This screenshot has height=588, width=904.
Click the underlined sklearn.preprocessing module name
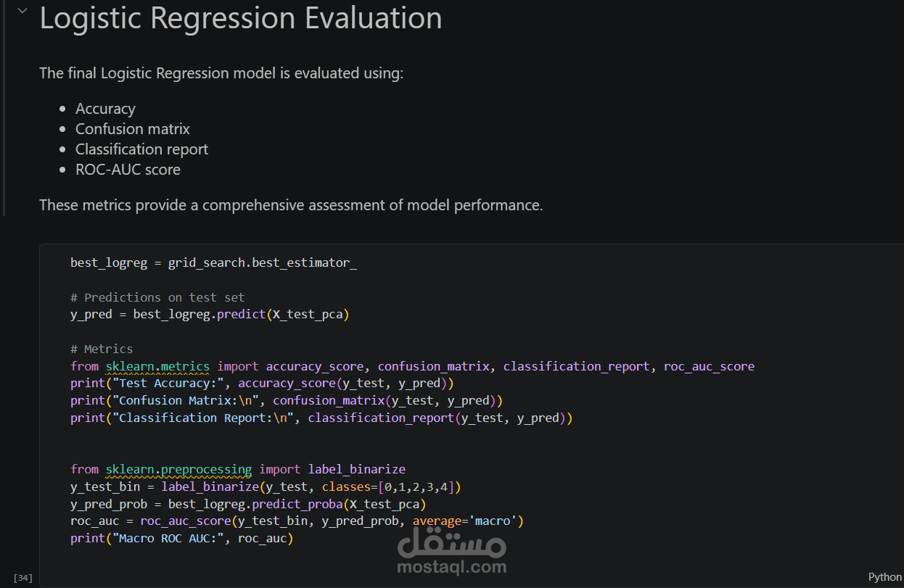(178, 469)
